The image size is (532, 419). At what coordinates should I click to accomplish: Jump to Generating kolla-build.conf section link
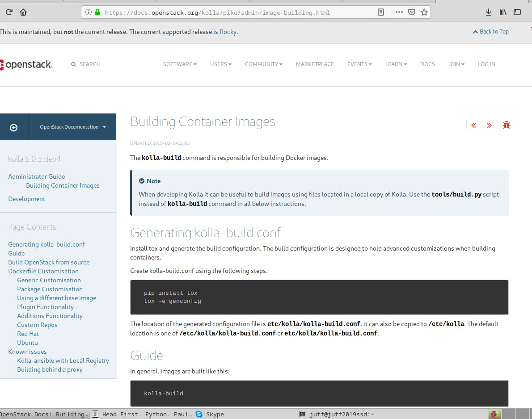[x=46, y=244]
